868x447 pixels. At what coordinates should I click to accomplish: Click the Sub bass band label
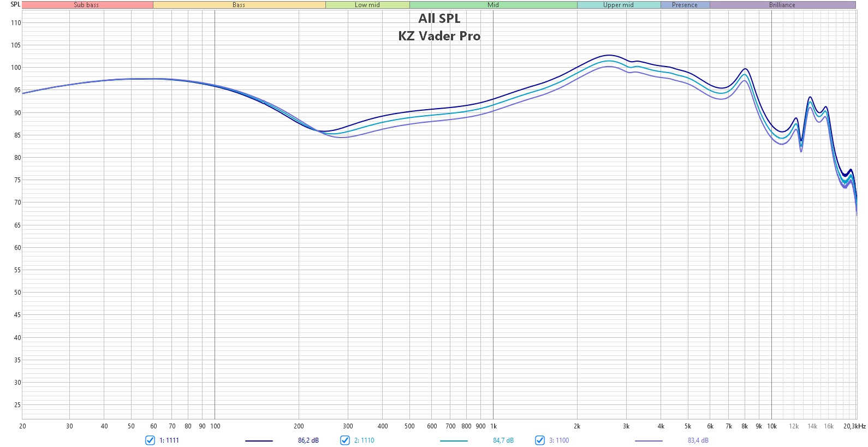(87, 5)
